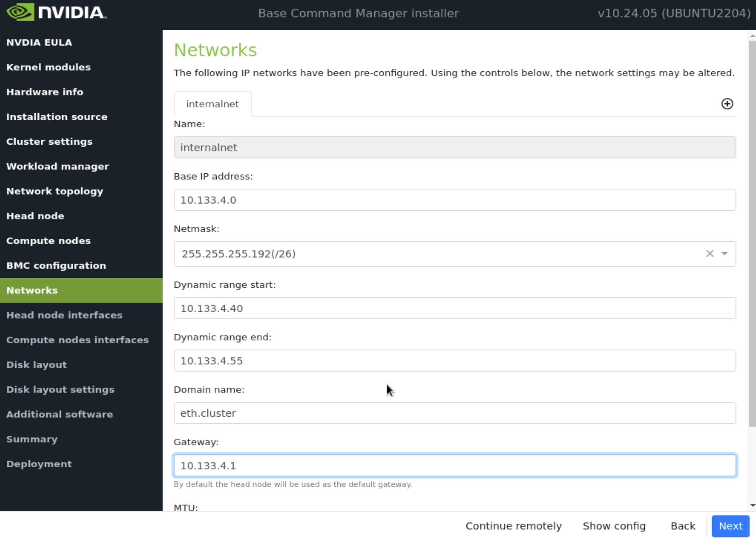Navigate to Head node sidebar item
The width and height of the screenshot is (756, 539).
point(36,215)
